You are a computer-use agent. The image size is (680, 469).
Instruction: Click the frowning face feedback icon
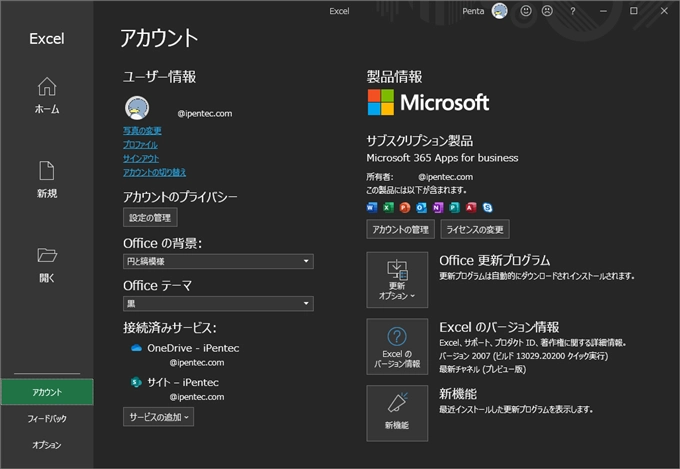pos(548,11)
